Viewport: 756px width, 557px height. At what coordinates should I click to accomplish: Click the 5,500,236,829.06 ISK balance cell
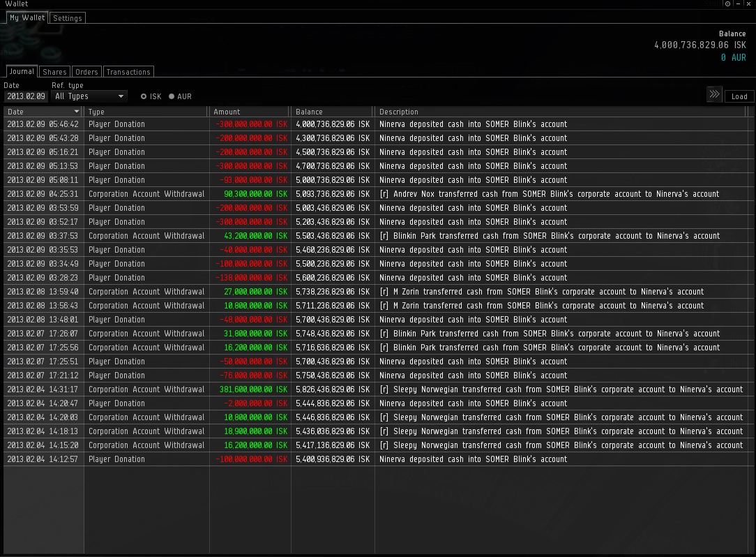pyautogui.click(x=333, y=264)
